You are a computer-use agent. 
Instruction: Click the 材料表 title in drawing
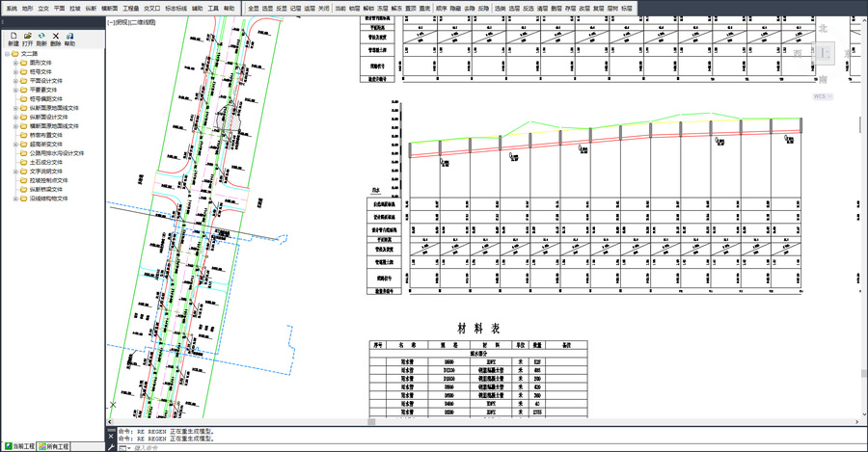pos(478,329)
